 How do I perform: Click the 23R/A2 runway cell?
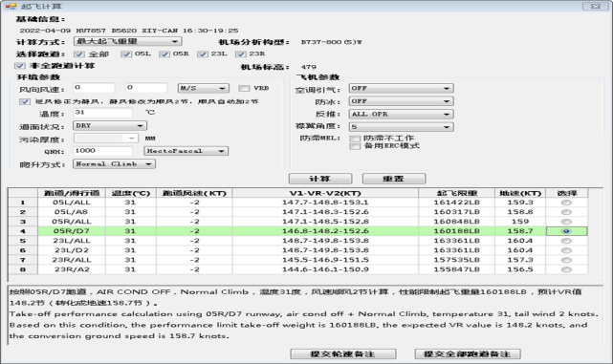72,269
